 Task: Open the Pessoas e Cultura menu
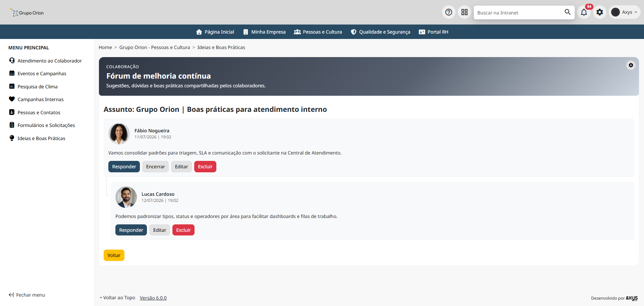[322, 32]
